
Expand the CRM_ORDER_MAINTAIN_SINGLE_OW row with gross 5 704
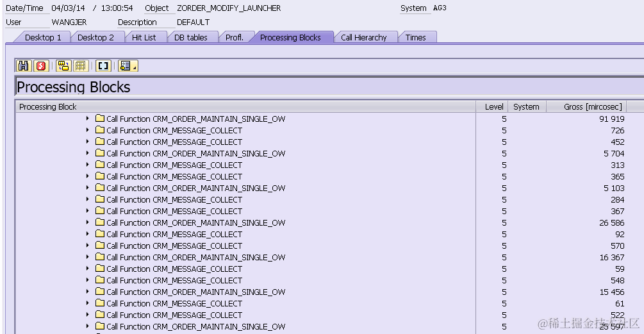click(x=87, y=153)
